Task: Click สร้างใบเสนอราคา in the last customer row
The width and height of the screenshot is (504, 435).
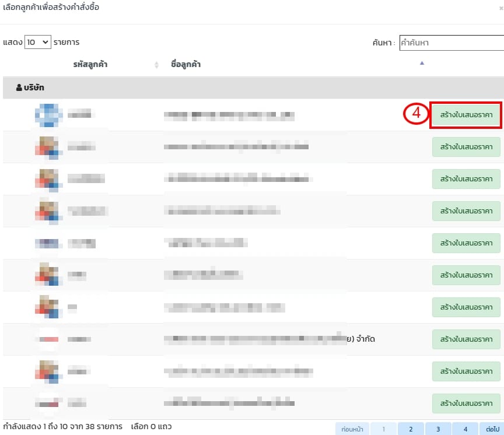Action: [x=466, y=403]
